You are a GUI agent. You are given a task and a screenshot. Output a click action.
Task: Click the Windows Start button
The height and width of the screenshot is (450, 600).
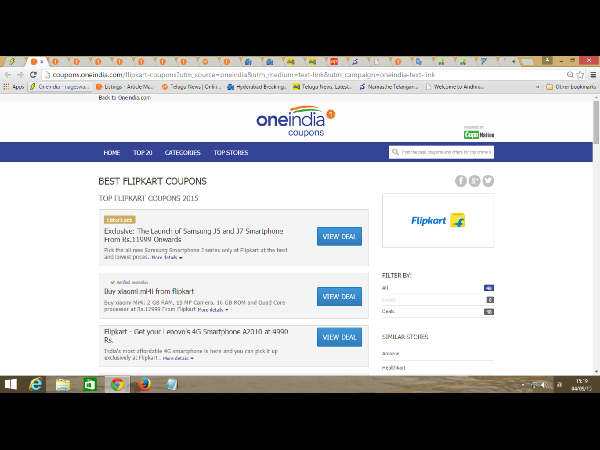(x=11, y=384)
